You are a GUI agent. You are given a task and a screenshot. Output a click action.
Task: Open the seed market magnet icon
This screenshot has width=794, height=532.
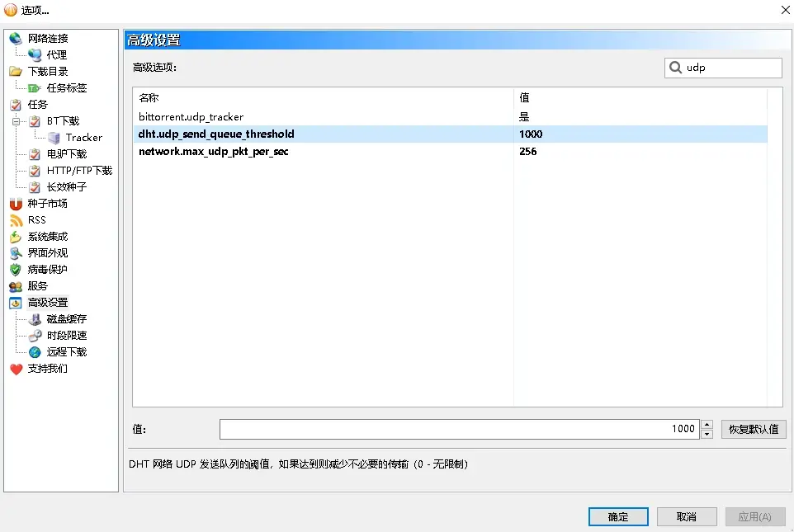click(x=15, y=204)
